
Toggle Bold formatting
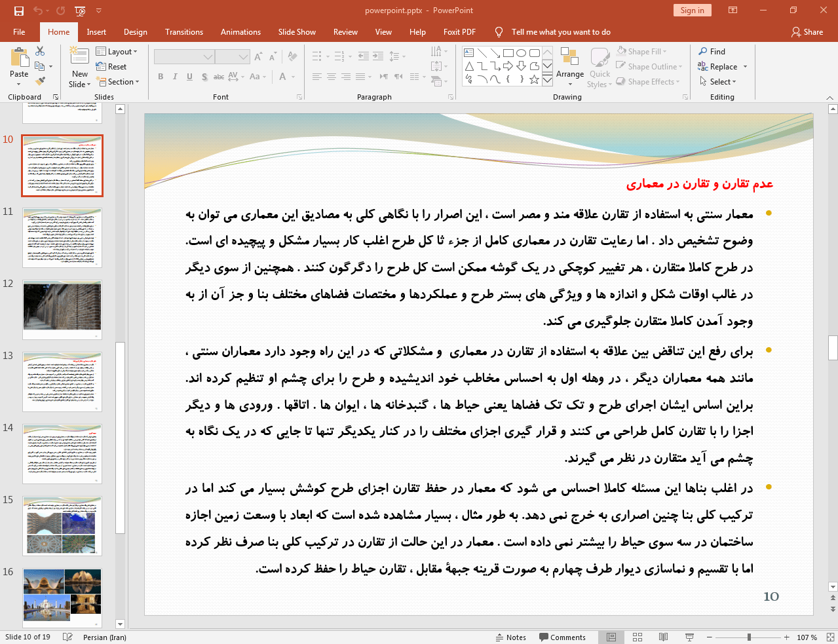tap(161, 77)
